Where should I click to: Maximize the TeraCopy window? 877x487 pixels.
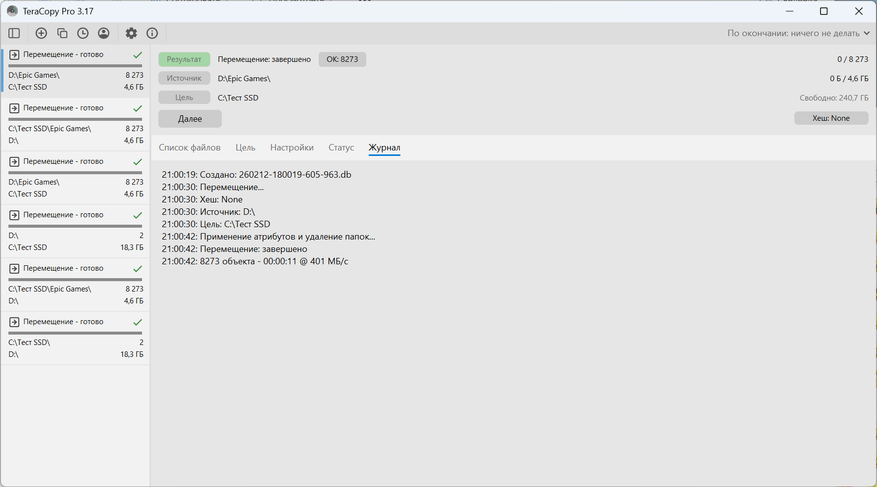pos(824,11)
